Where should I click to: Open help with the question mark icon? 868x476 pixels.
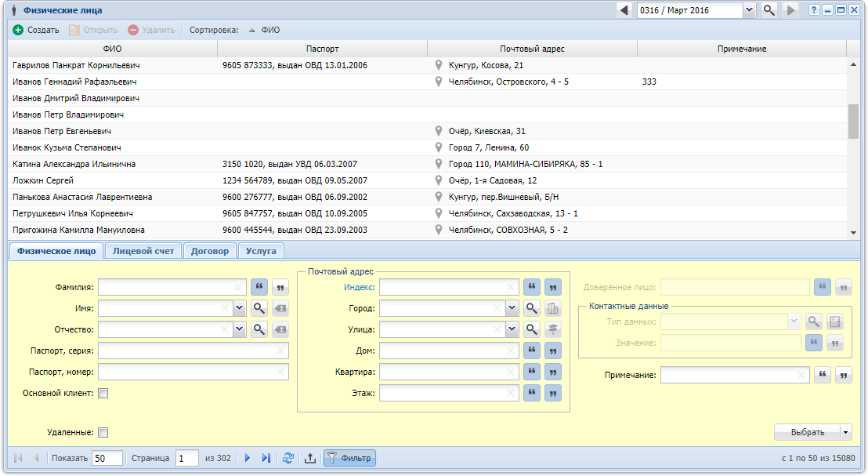point(814,10)
